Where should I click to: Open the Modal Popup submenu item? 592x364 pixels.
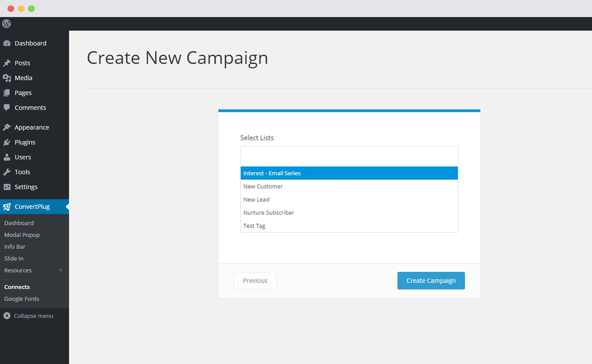click(22, 235)
